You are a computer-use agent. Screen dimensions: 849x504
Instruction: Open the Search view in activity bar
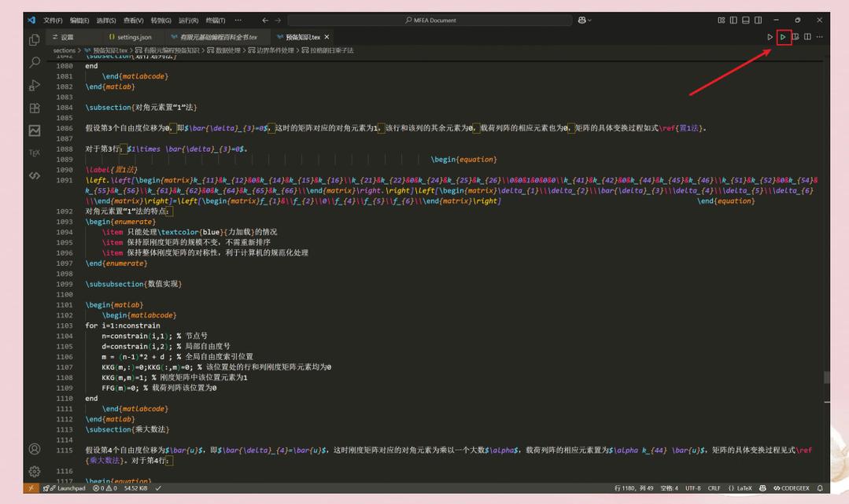pyautogui.click(x=34, y=62)
